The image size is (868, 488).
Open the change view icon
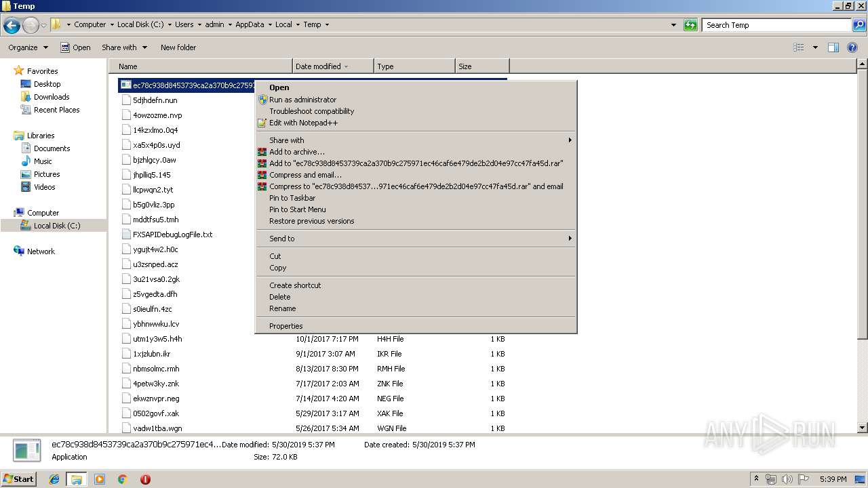[x=799, y=47]
